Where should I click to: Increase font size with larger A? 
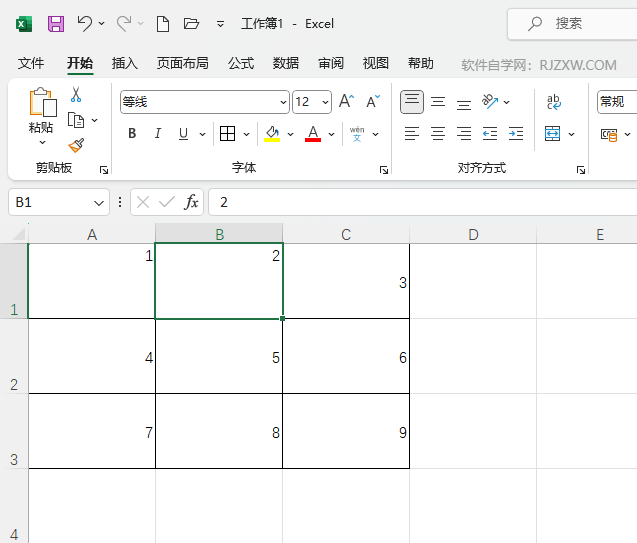click(347, 101)
